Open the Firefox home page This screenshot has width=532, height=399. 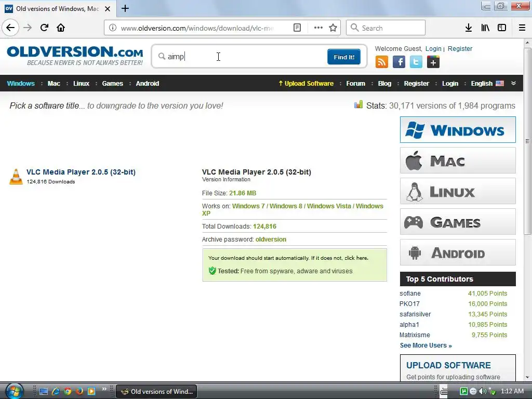click(61, 28)
